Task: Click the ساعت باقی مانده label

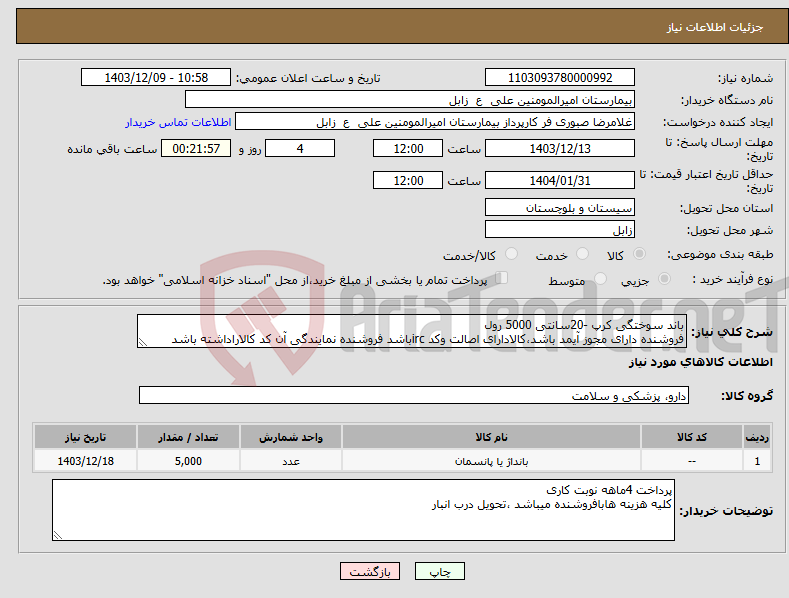Action: (112, 149)
